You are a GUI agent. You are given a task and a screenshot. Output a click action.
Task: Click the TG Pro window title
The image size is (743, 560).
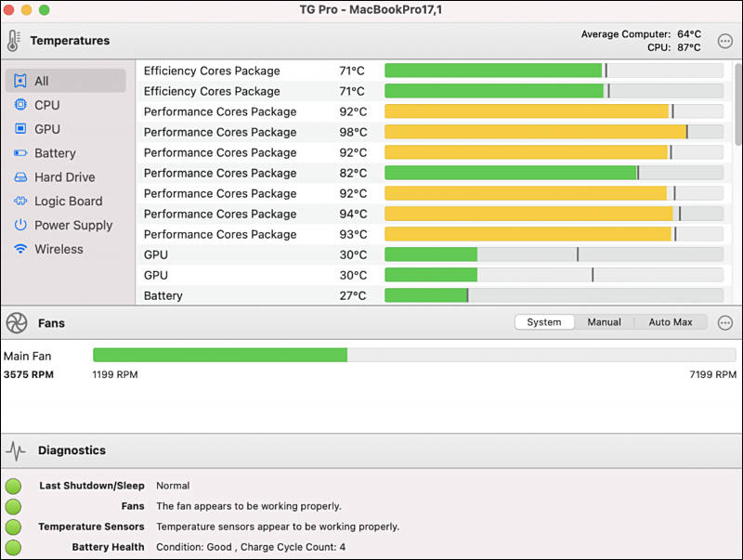[x=371, y=9]
